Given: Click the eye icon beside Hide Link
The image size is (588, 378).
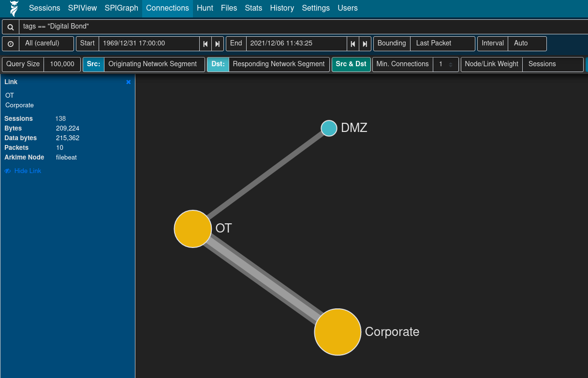Looking at the screenshot, I should point(8,171).
